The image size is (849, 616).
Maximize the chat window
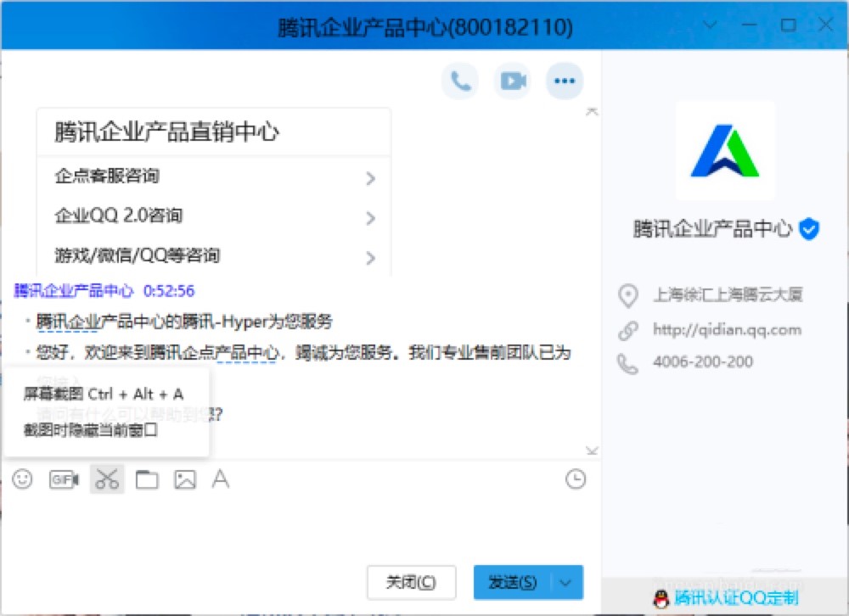789,25
